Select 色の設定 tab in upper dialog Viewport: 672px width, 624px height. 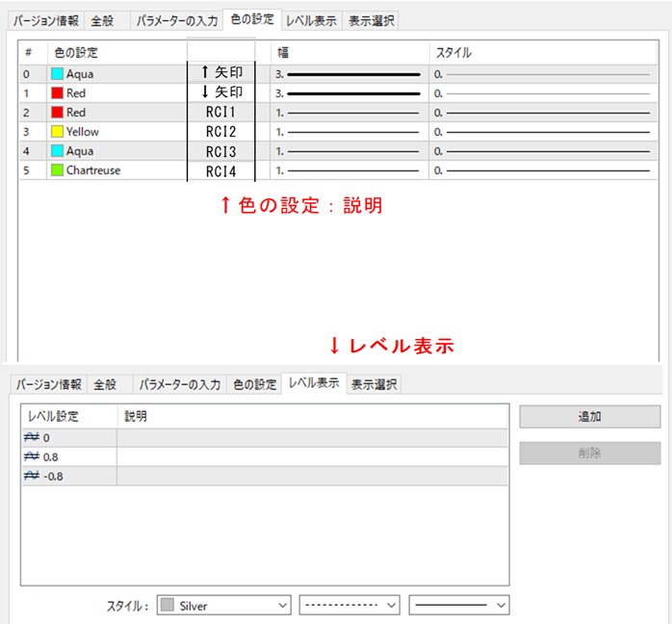(252, 19)
